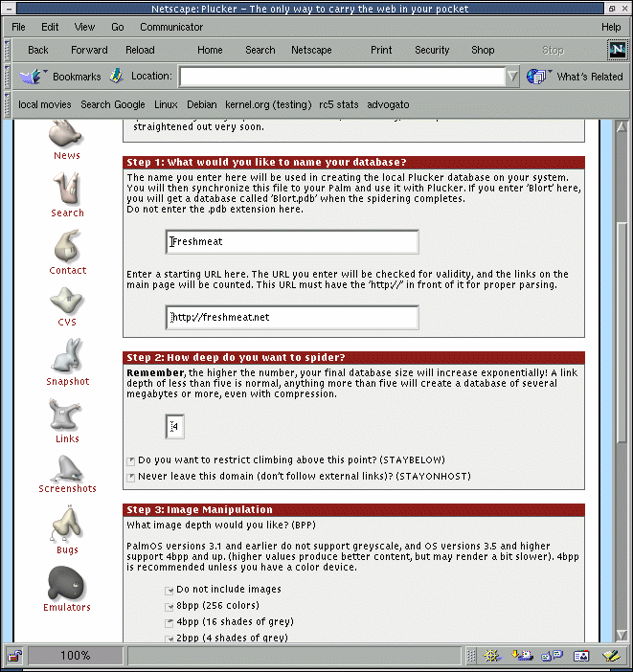Screen dimensions: 633x672
Task: Enable the STAYBELOW restrict climbing checkbox
Action: 131,461
